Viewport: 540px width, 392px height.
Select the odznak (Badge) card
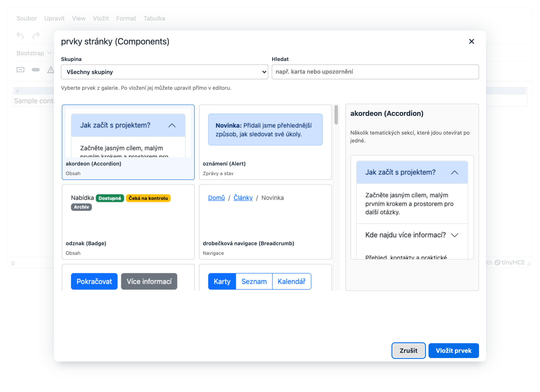pyautogui.click(x=128, y=222)
